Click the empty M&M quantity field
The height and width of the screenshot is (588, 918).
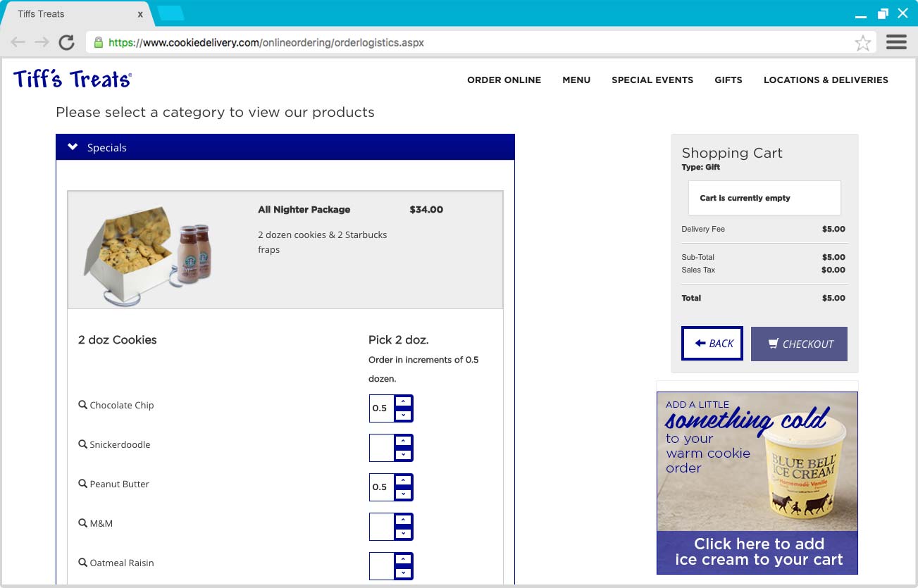382,527
